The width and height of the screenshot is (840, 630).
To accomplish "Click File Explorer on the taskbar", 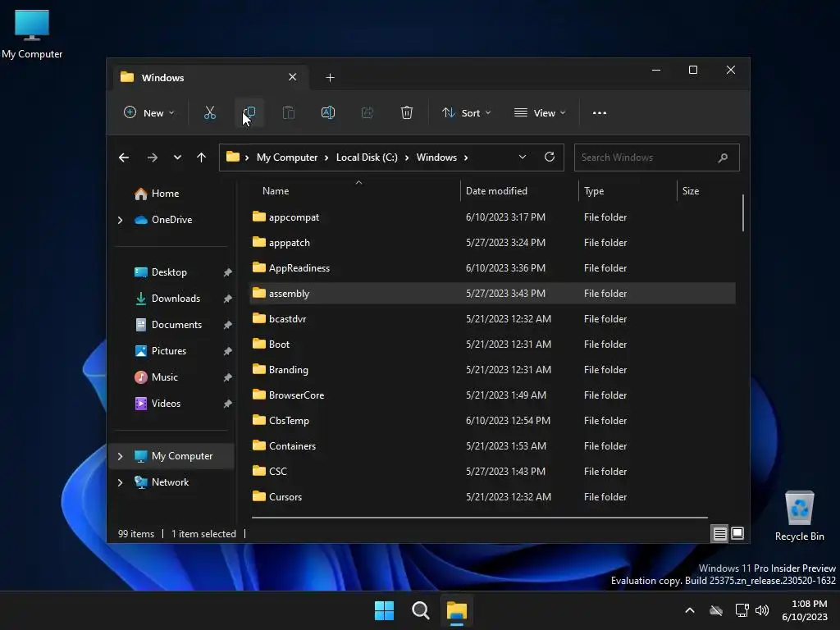I will [457, 610].
